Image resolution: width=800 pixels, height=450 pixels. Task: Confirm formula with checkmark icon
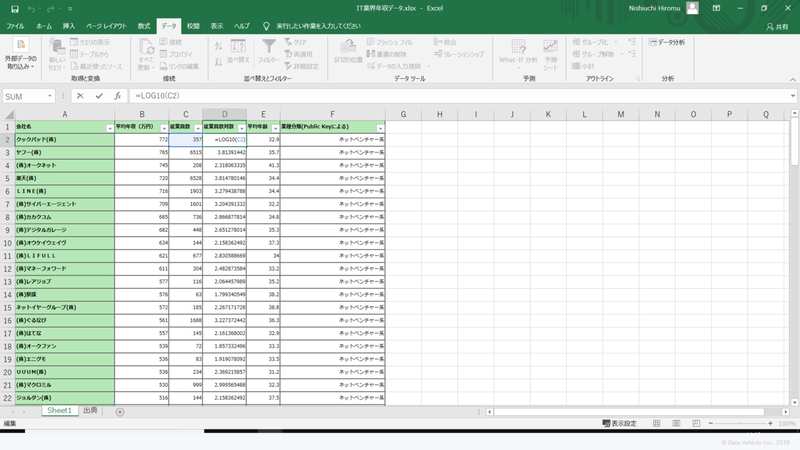click(99, 96)
